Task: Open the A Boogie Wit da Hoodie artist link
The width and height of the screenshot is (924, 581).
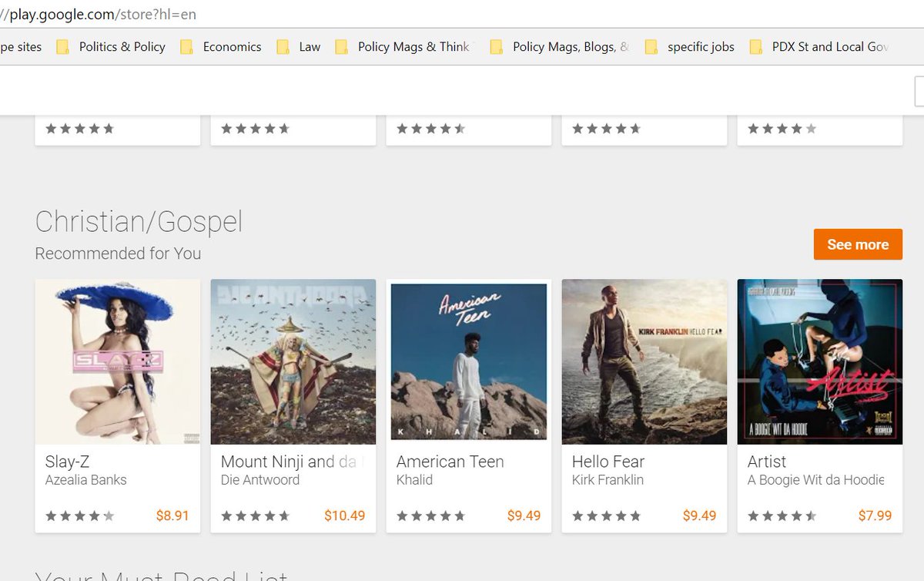Action: click(x=816, y=480)
